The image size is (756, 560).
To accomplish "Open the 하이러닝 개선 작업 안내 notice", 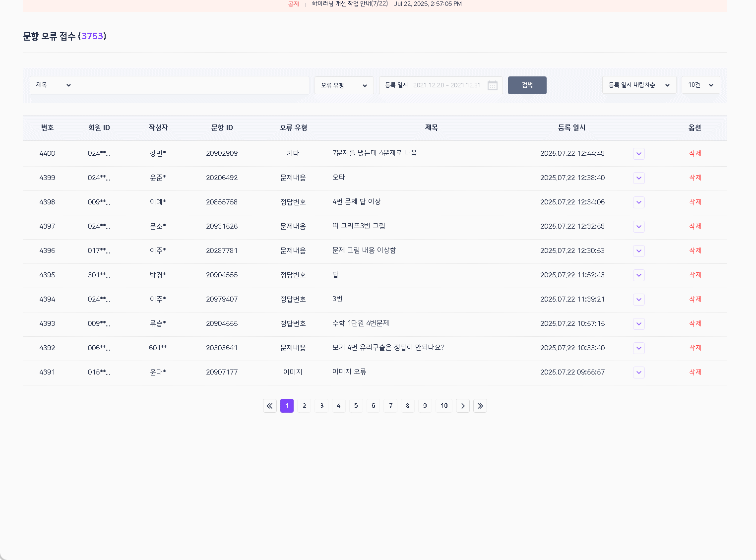I will 350,4.
